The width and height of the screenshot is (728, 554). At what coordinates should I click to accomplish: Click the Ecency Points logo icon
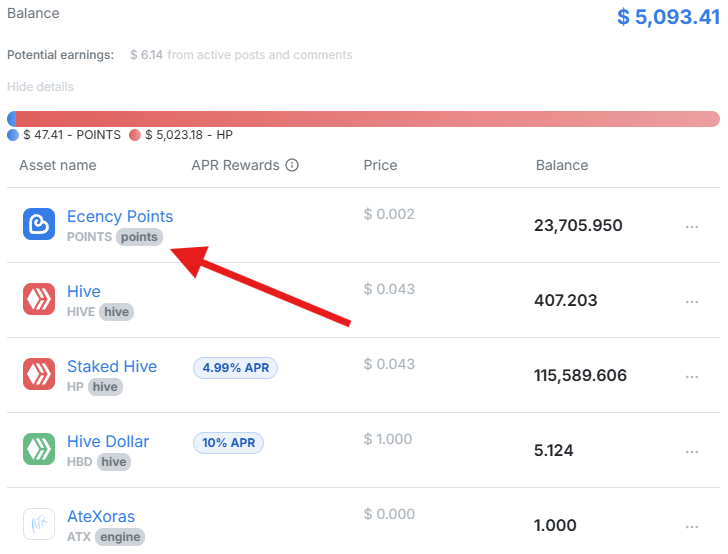[39, 224]
